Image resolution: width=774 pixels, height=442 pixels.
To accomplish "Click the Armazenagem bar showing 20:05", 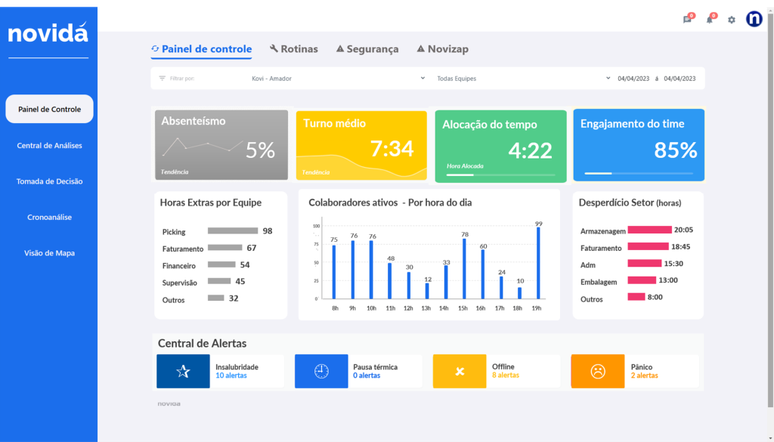I will [650, 230].
